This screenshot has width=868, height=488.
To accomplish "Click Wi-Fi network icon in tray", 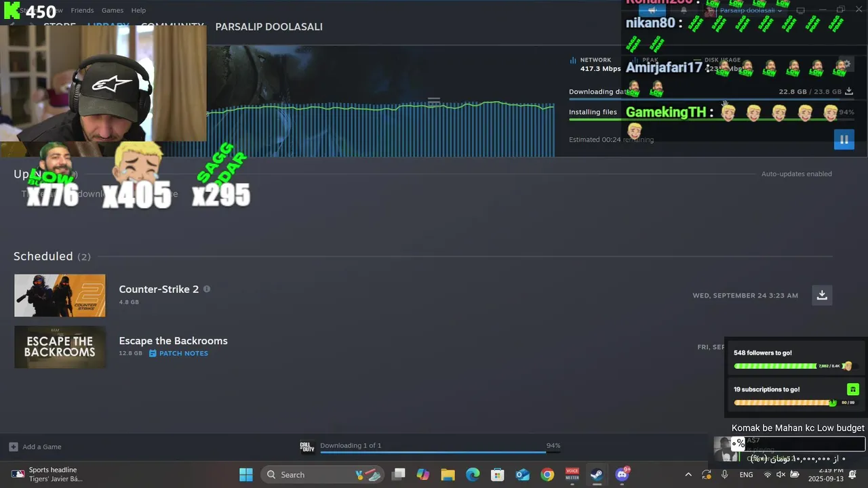I will pyautogui.click(x=768, y=474).
